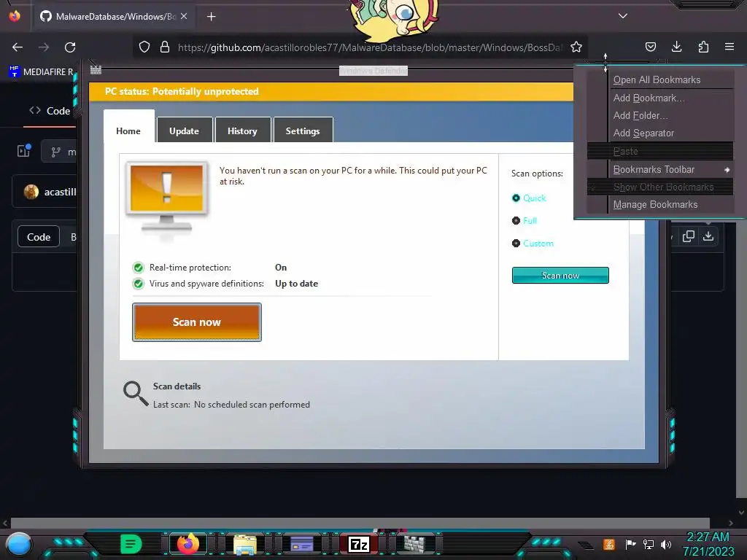Open the tracking protection shield icon
747x560 pixels.
(x=144, y=47)
